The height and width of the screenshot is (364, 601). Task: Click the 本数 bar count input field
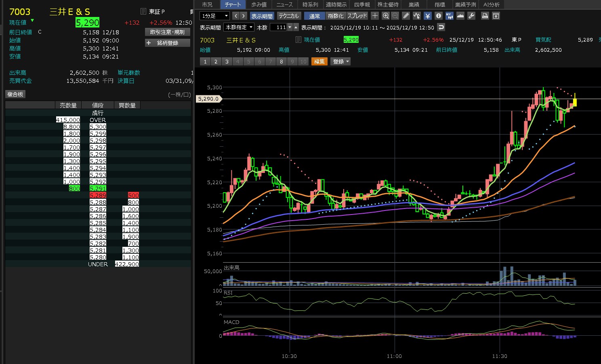(x=278, y=27)
